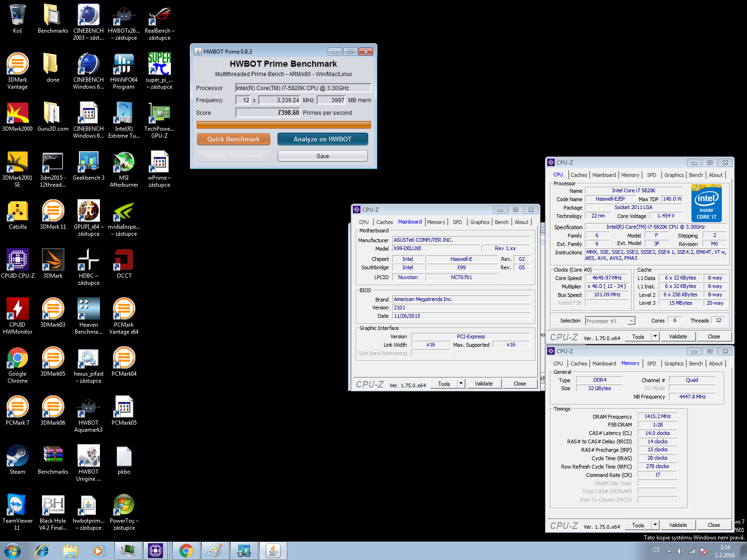The image size is (747, 560).
Task: Save the HWBOT Prime result
Action: pyautogui.click(x=323, y=156)
